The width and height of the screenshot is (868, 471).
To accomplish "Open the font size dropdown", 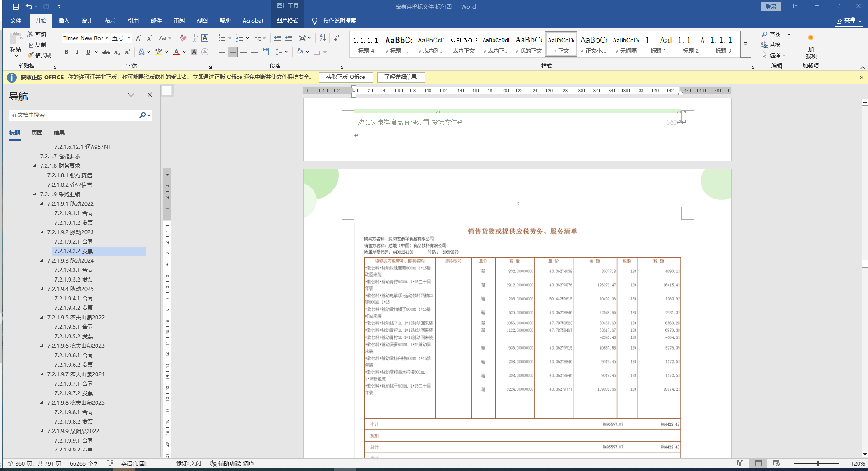I will tap(129, 38).
